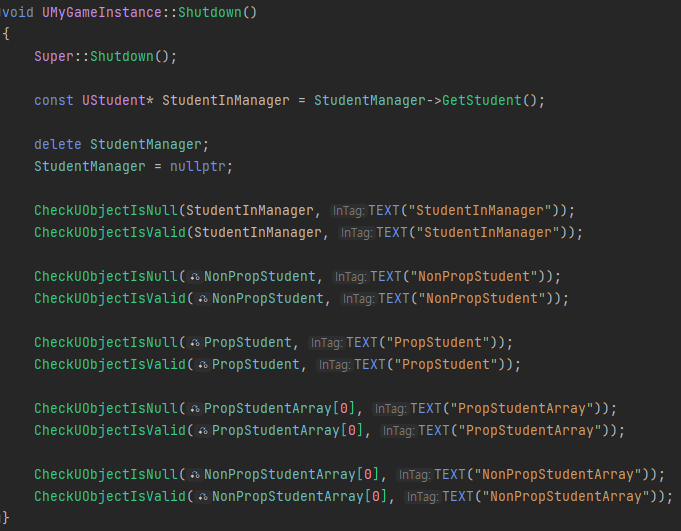The width and height of the screenshot is (681, 531).
Task: Click the Super keyword
Action: [54, 57]
